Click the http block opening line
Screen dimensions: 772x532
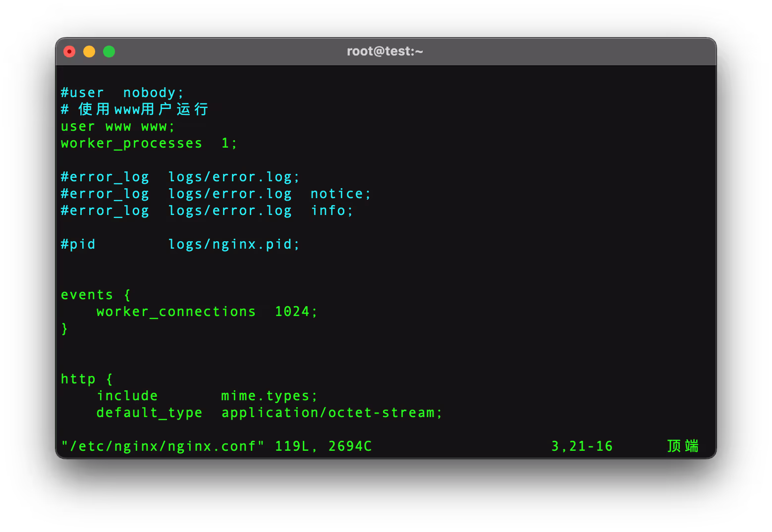[87, 379]
